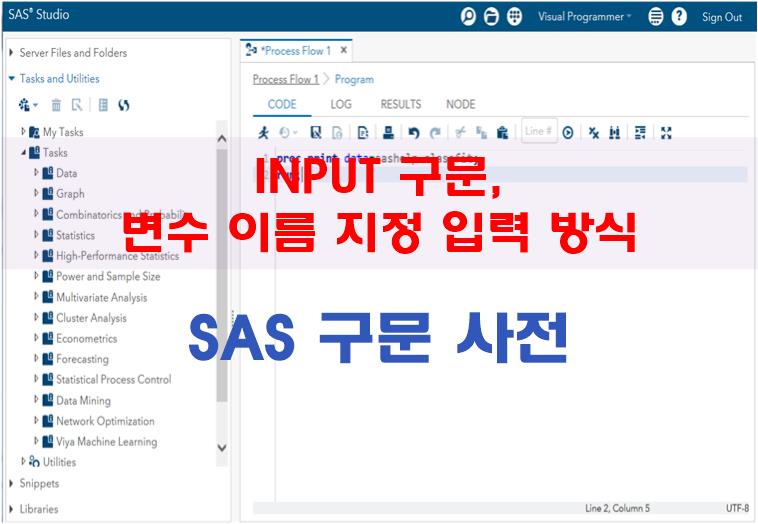Expand the Data tasks folder
This screenshot has height=524, width=758.
(x=36, y=172)
